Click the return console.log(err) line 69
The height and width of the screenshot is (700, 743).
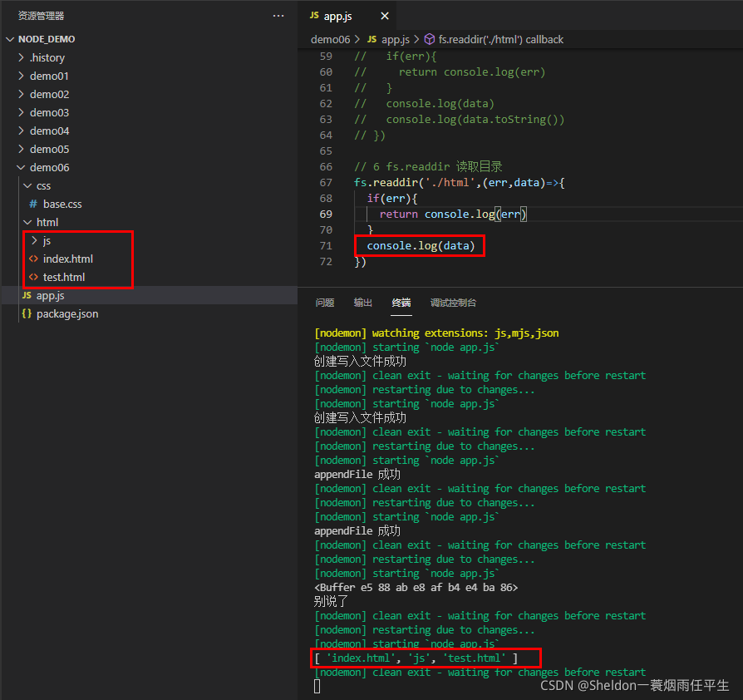[x=452, y=214]
